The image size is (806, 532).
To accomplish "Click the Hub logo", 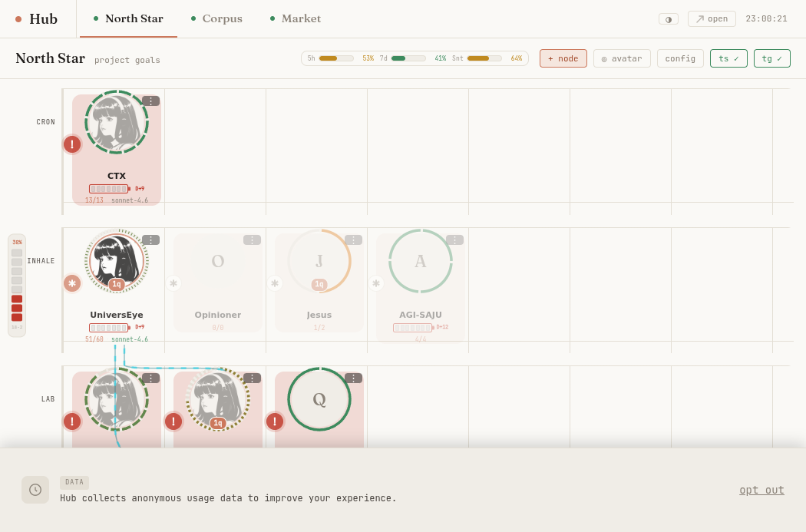I will pos(37,19).
